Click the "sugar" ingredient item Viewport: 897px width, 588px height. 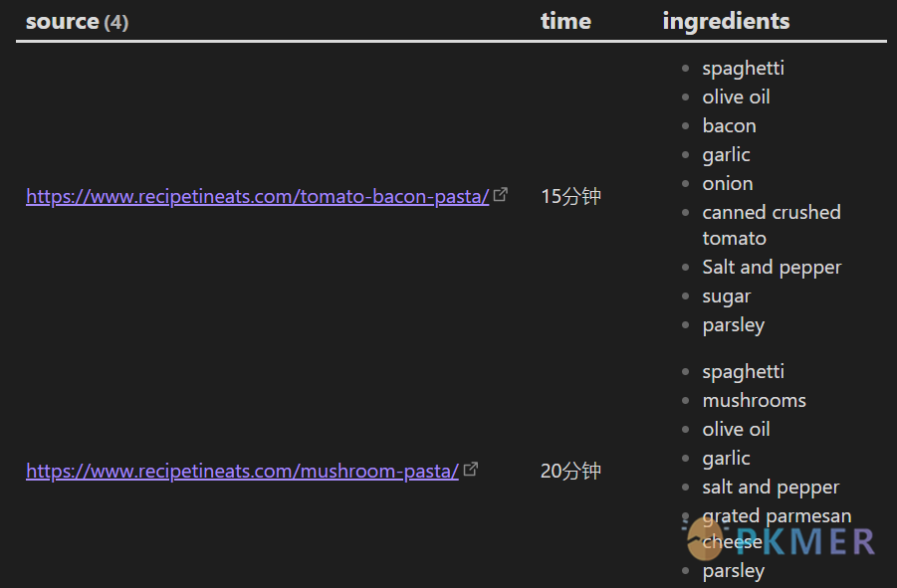pyautogui.click(x=726, y=296)
